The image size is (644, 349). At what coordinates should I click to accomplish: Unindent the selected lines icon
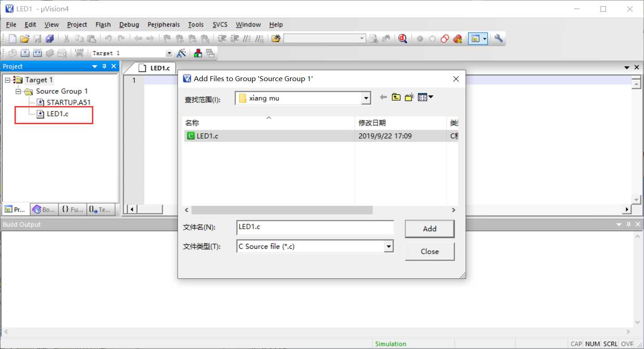coord(235,39)
